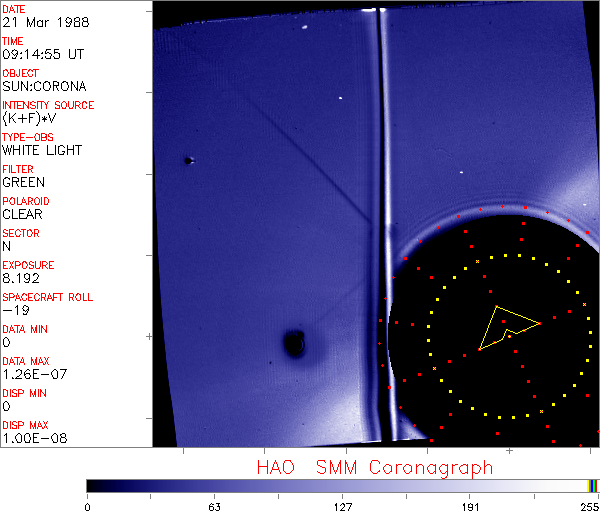The height and width of the screenshot is (512, 600).
Task: Select the GREEN filter value
Action: 23,182
